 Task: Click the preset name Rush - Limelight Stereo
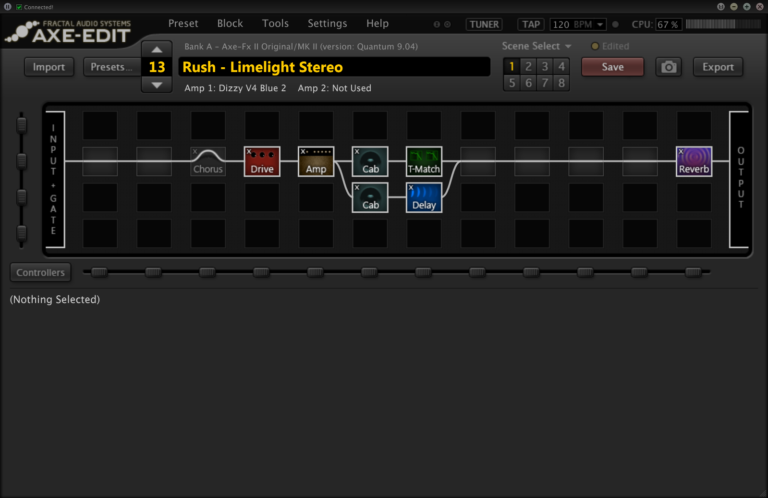[334, 67]
